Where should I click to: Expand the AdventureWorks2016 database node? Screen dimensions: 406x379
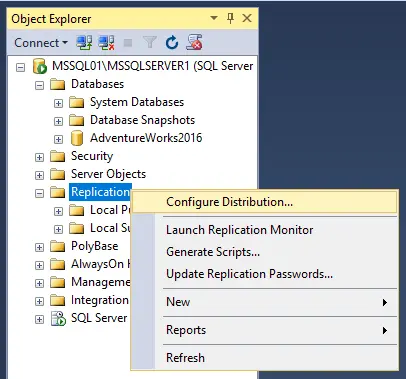click(58, 139)
